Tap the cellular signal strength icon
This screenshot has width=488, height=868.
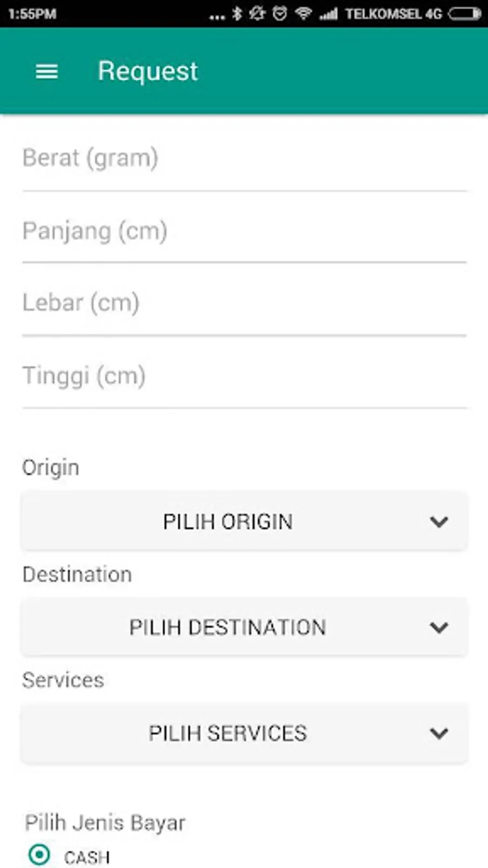pos(329,14)
